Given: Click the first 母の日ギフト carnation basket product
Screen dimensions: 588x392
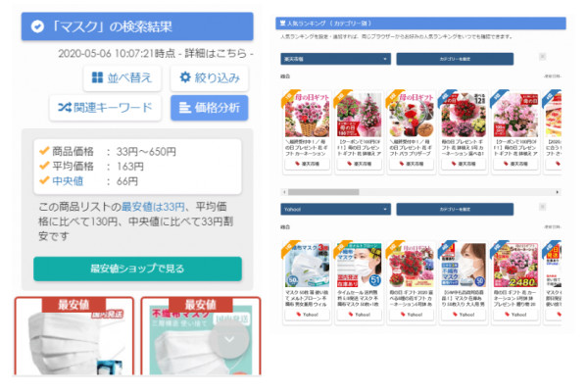Looking at the screenshot, I should [x=307, y=132].
